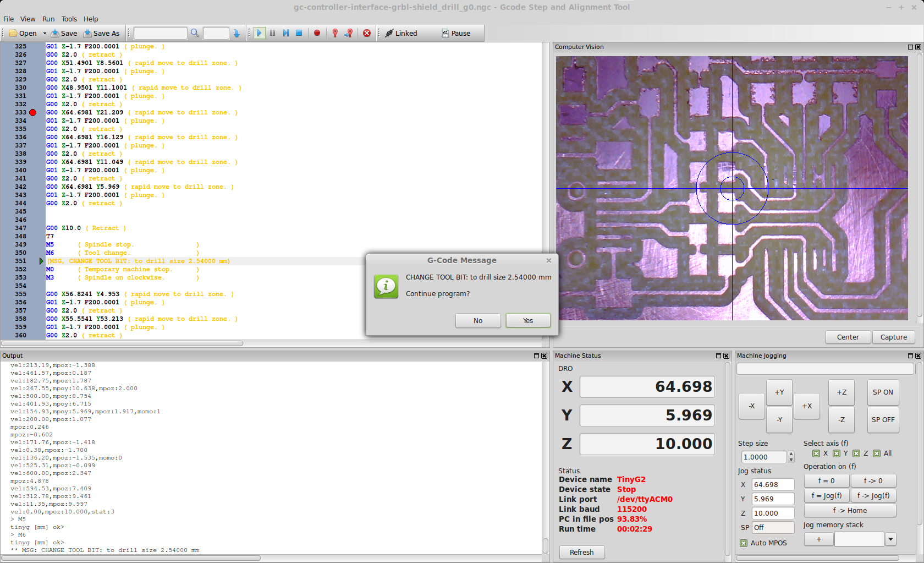Image resolution: width=924 pixels, height=563 pixels.
Task: Click the toolbar search text field
Action: pos(161,34)
